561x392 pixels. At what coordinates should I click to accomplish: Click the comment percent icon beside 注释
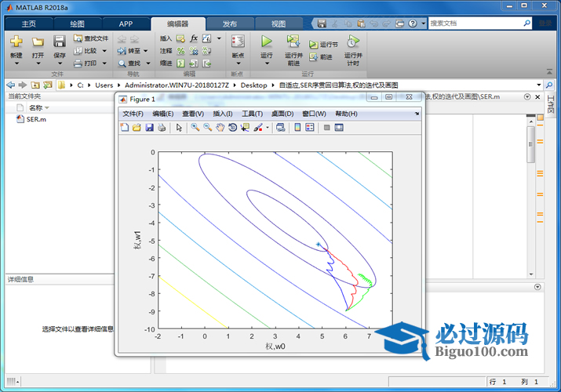180,51
